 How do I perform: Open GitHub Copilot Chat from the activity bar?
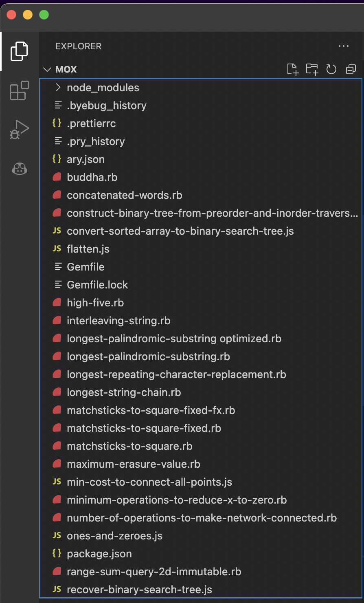(18, 169)
